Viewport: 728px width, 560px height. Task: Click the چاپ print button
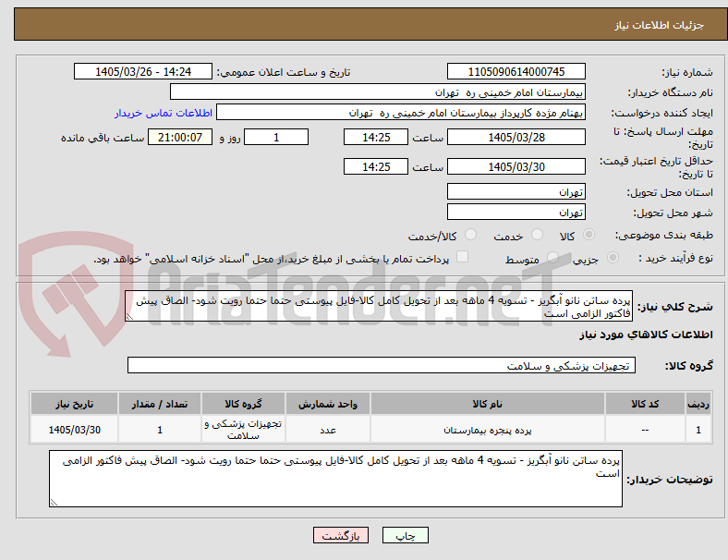(x=406, y=535)
